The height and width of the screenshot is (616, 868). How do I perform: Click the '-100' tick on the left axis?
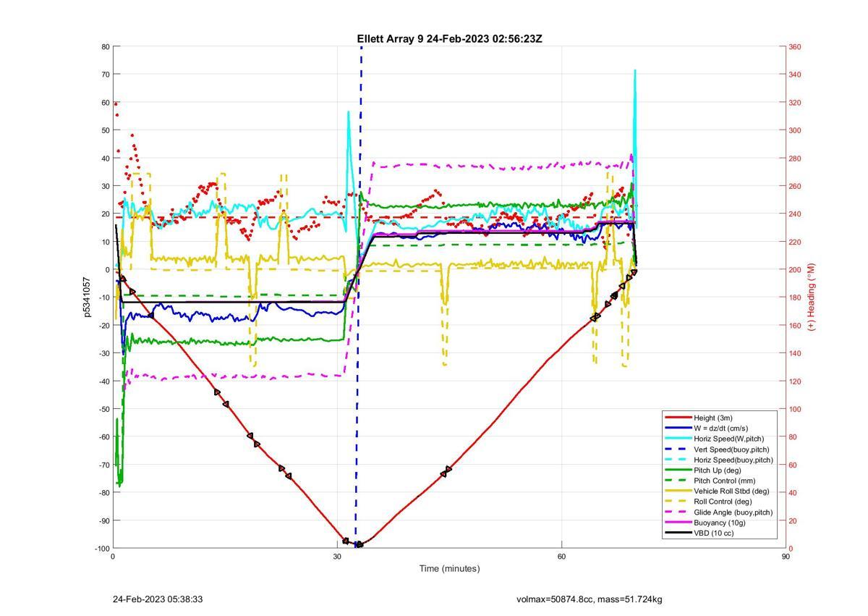(101, 548)
